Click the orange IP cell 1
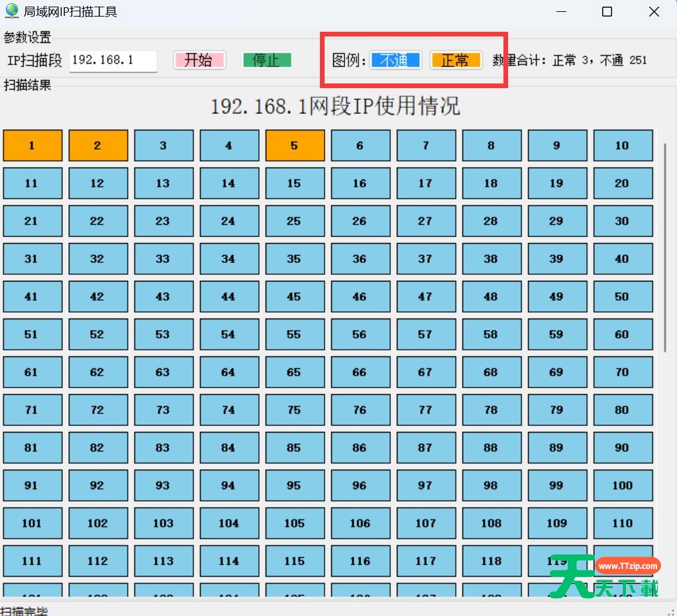This screenshot has height=616, width=677. (x=32, y=146)
